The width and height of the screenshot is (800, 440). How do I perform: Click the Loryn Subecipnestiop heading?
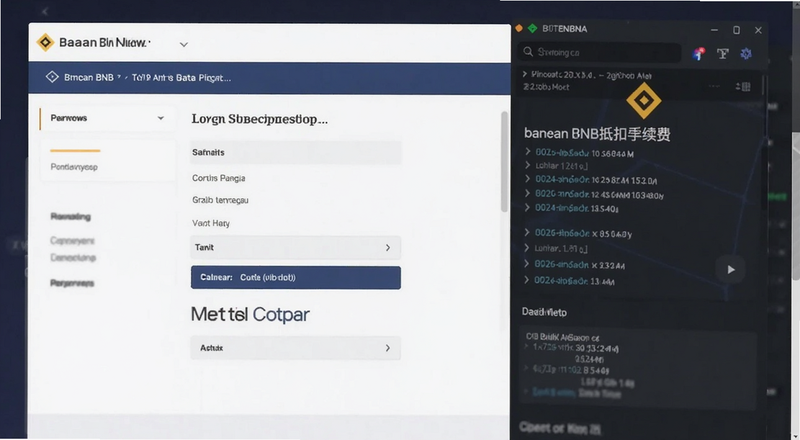pyautogui.click(x=260, y=119)
